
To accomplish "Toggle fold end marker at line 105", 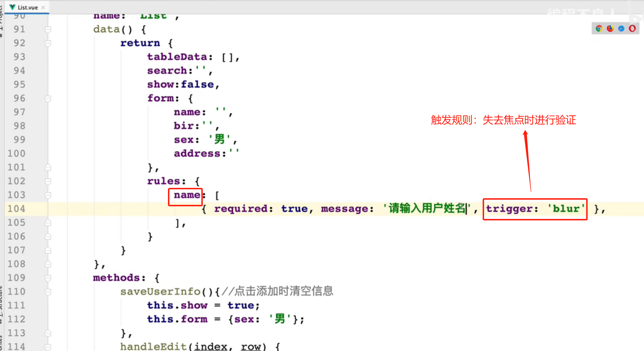I will [48, 223].
